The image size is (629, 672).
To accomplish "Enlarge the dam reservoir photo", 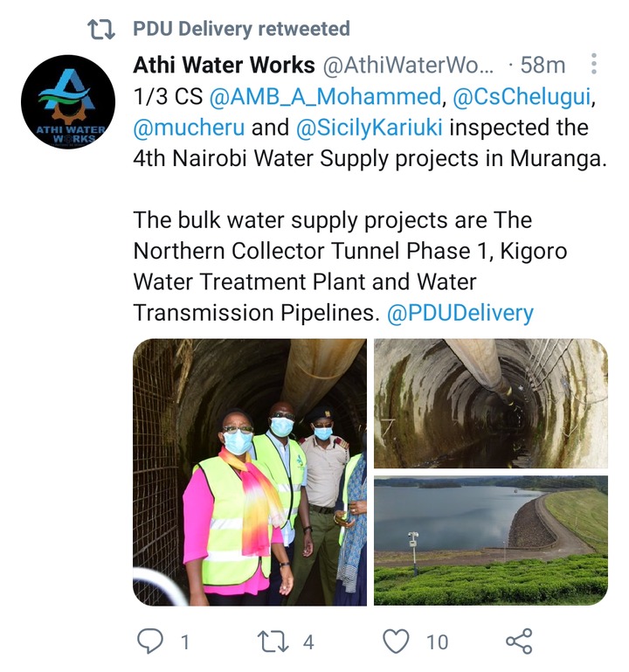I will click(x=491, y=540).
